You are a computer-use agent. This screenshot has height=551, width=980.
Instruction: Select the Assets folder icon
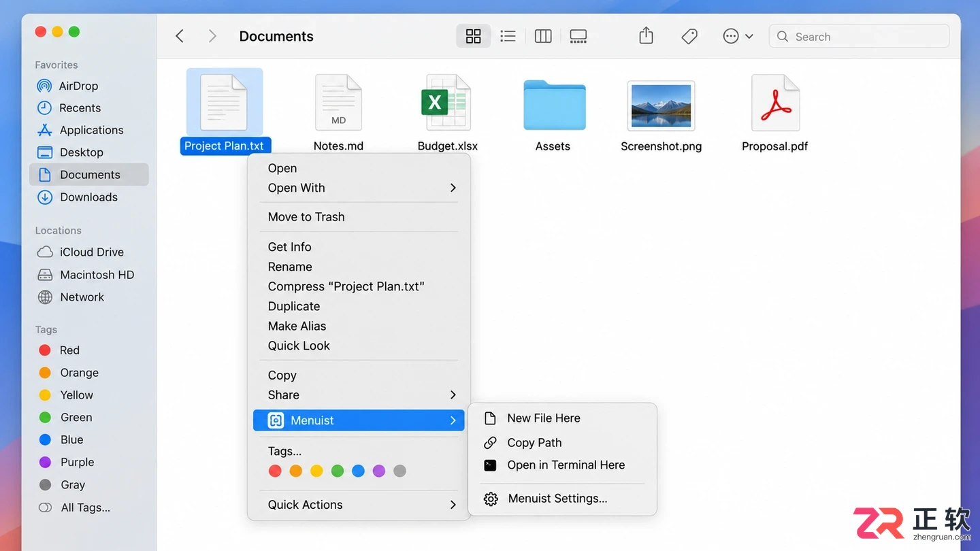click(x=554, y=105)
